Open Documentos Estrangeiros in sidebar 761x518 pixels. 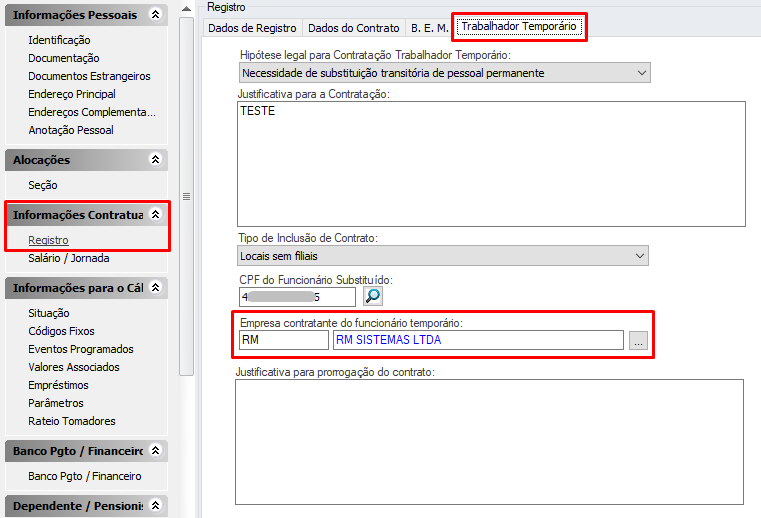pos(89,76)
